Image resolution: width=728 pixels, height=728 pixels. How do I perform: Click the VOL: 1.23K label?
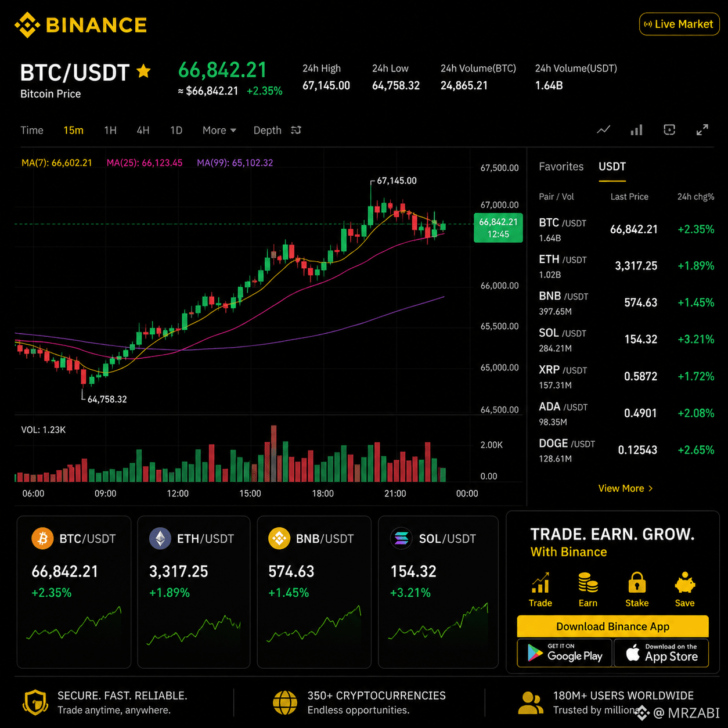point(44,430)
